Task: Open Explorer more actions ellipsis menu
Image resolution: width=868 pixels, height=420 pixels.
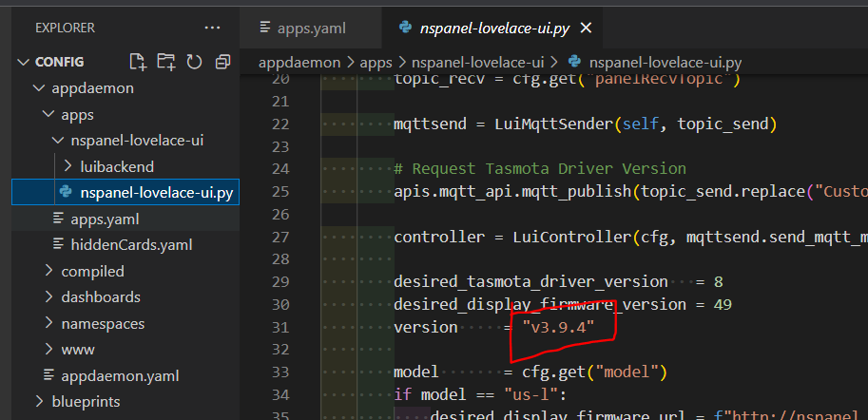Action: point(212,28)
